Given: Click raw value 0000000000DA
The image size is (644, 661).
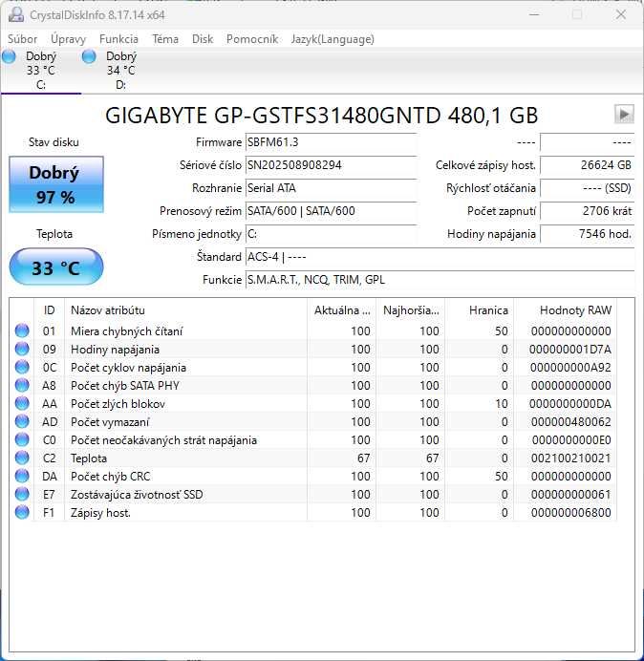Looking at the screenshot, I should coord(570,404).
